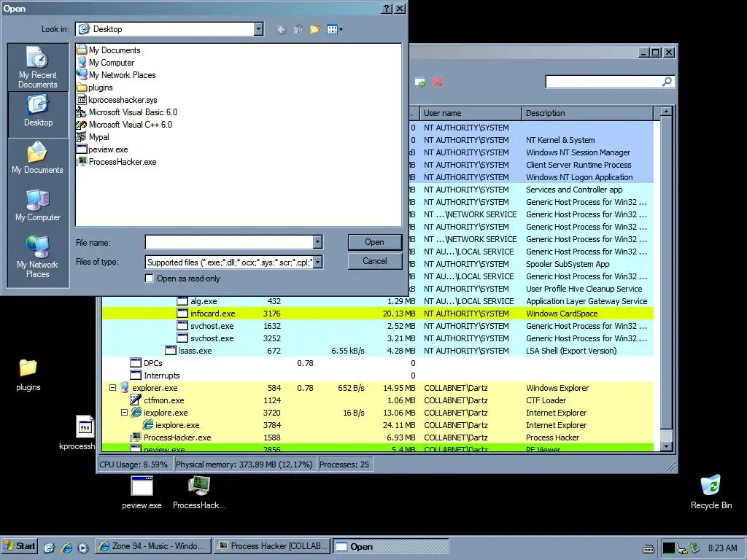Select My Recent Documents in places bar
Screen dimensions: 747x560
[38, 67]
